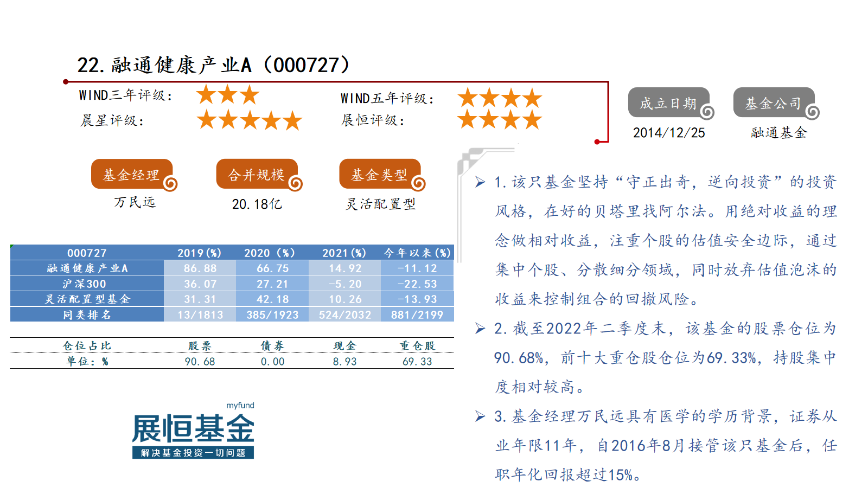The image size is (868, 488).
Task: Click the bond position value 0.00
Action: coord(272,361)
